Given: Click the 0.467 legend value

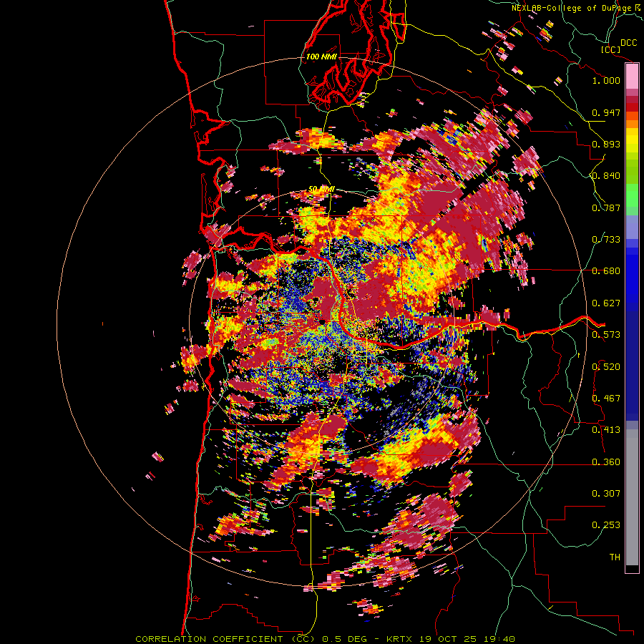Looking at the screenshot, I should pos(606,399).
